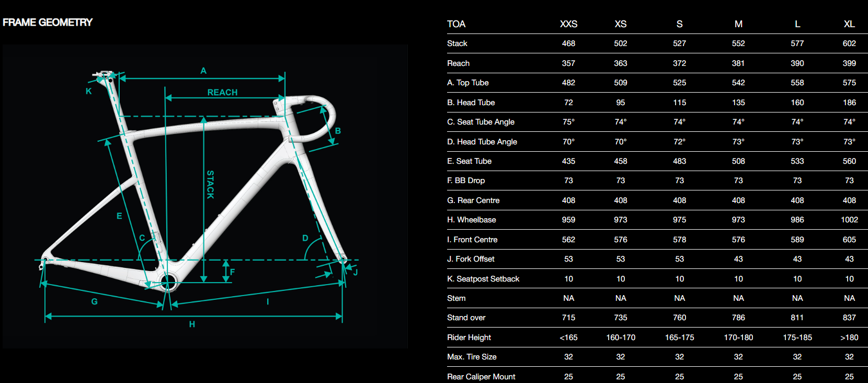Screen dimensions: 868x383
Task: Click the vertical STACK label in the diagram
Action: pyautogui.click(x=210, y=184)
